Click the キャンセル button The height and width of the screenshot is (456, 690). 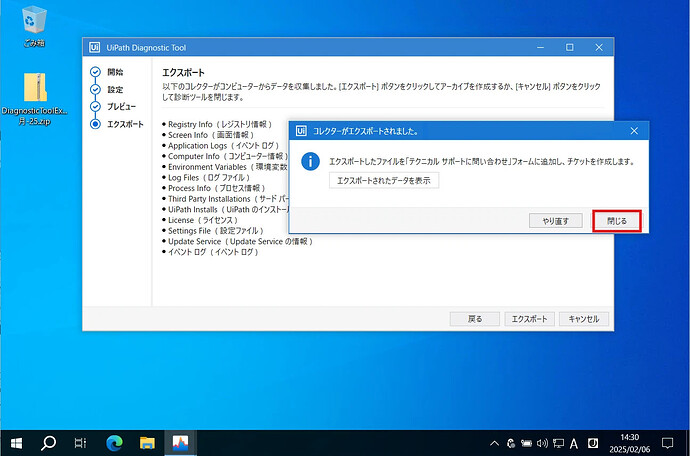click(584, 319)
